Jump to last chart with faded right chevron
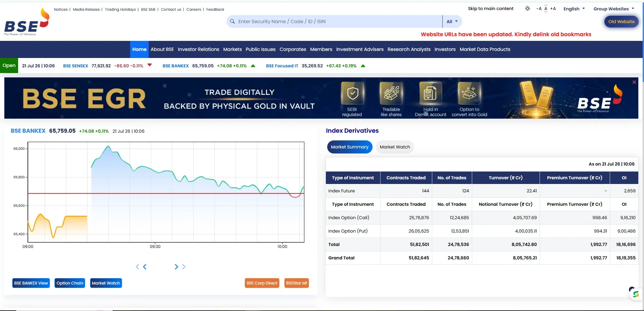 coord(184,267)
